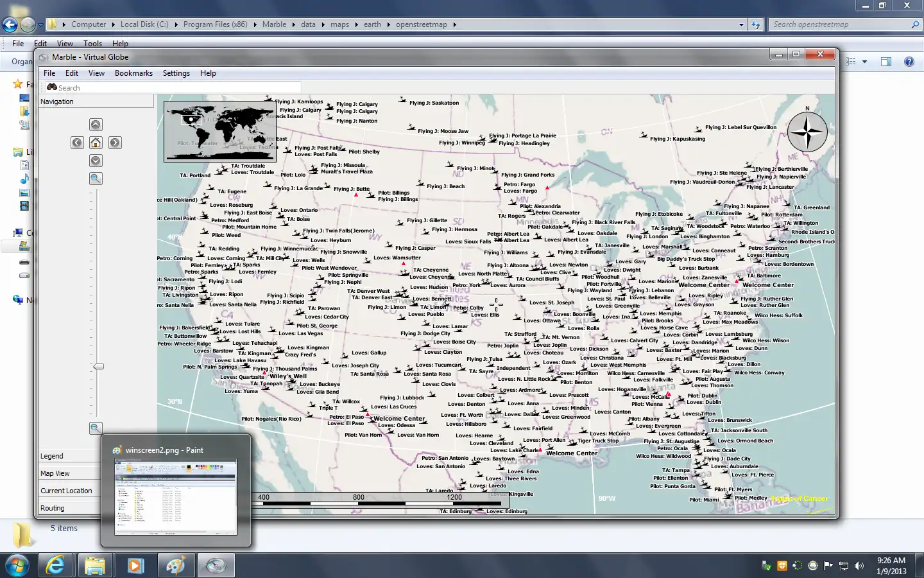Screen dimensions: 924x578
Task: Open the Explorer view options dropdown arrow
Action: (x=864, y=62)
